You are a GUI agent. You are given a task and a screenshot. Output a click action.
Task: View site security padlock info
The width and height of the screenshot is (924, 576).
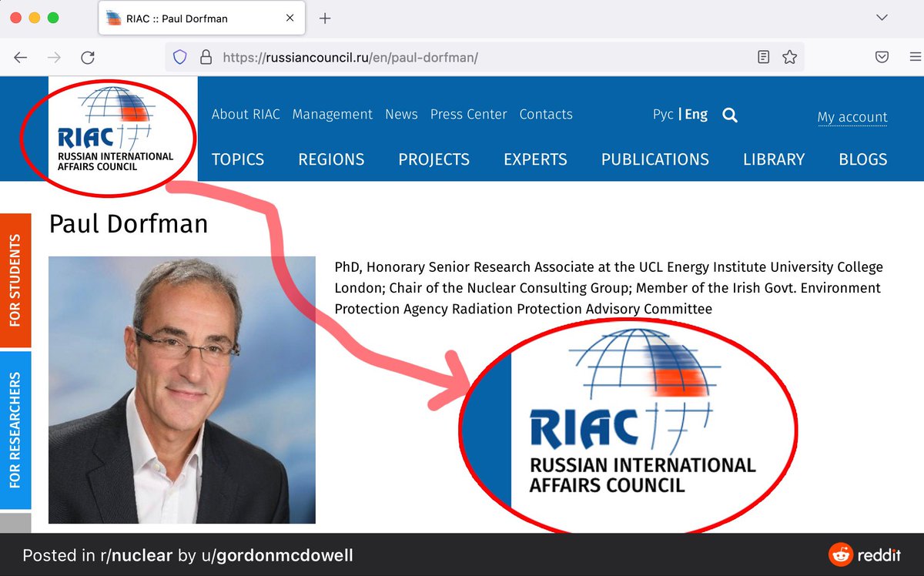tap(205, 57)
